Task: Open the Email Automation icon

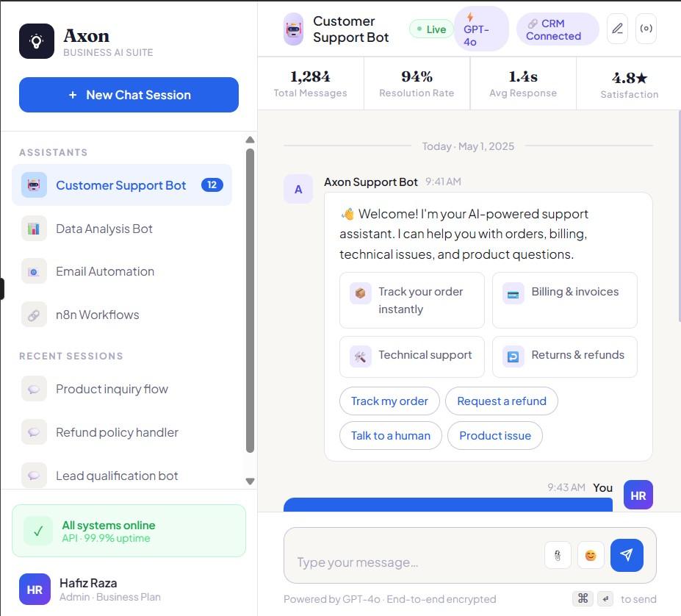Action: (34, 271)
